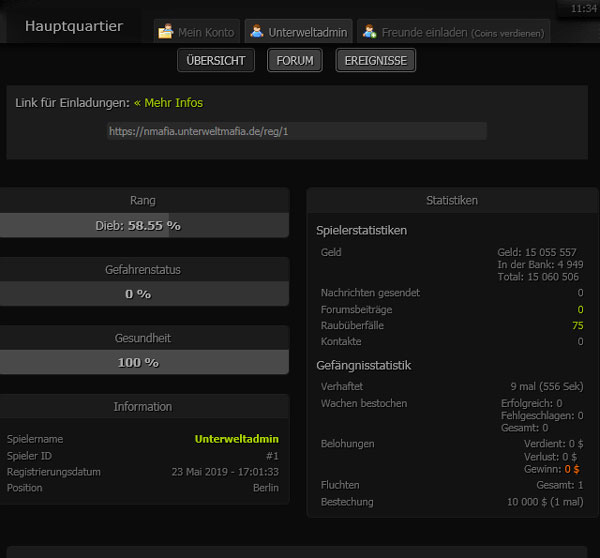
Task: Click the Rang progress bar showing Dieb
Action: [x=144, y=226]
